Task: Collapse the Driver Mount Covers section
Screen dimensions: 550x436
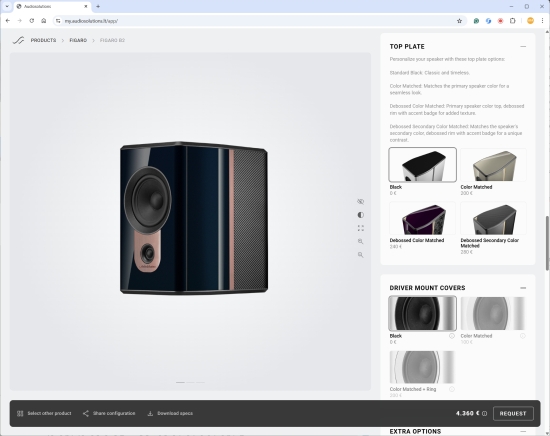Action: tap(523, 288)
